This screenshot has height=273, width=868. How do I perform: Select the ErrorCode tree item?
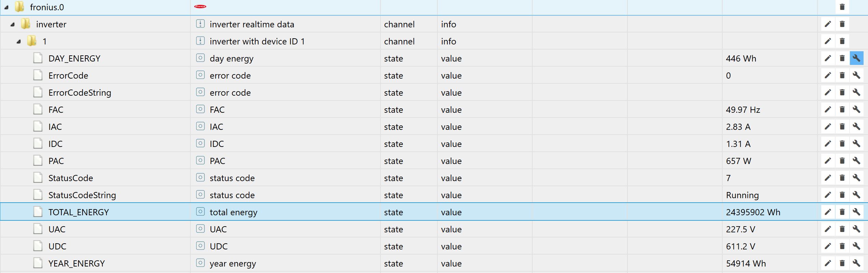tap(68, 76)
